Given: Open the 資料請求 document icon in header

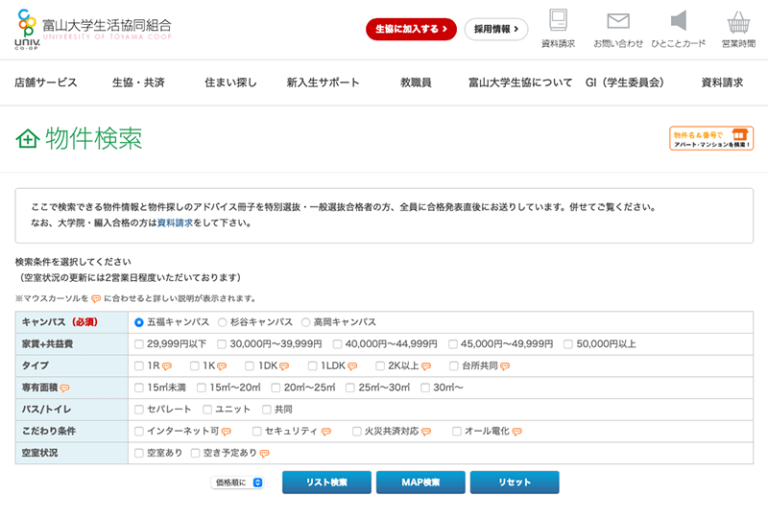Looking at the screenshot, I should point(558,21).
